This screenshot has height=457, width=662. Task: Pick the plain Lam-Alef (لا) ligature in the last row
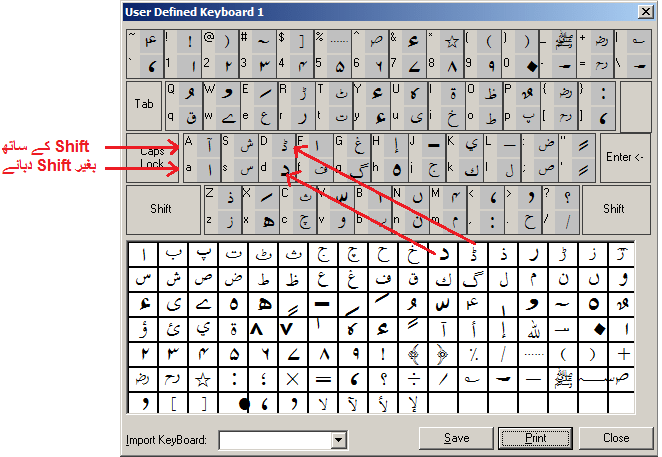323,403
